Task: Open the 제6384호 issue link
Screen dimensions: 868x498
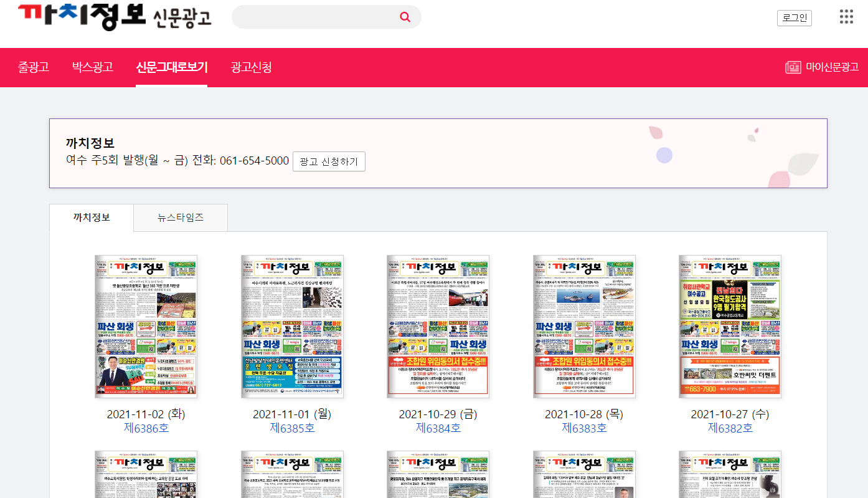Action: 438,428
